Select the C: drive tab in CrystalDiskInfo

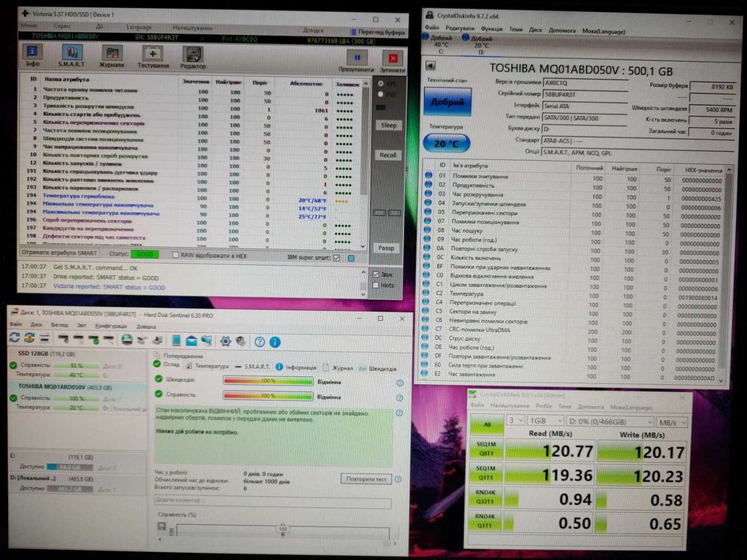click(x=440, y=44)
